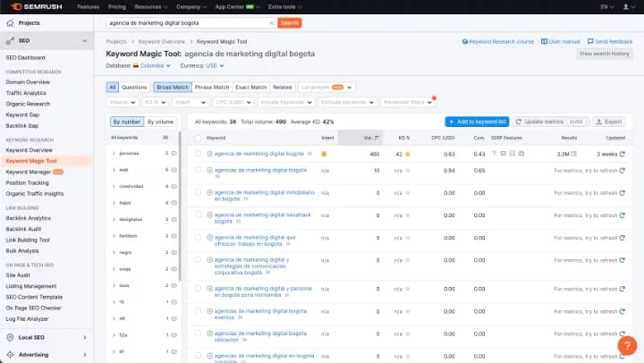
Task: Click the commercial intent 'C' badge
Action: coord(324,154)
